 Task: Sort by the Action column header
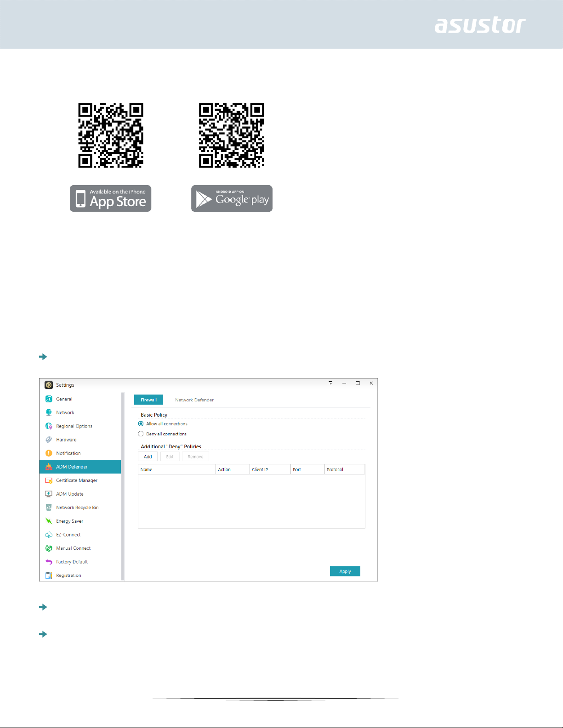tap(233, 469)
